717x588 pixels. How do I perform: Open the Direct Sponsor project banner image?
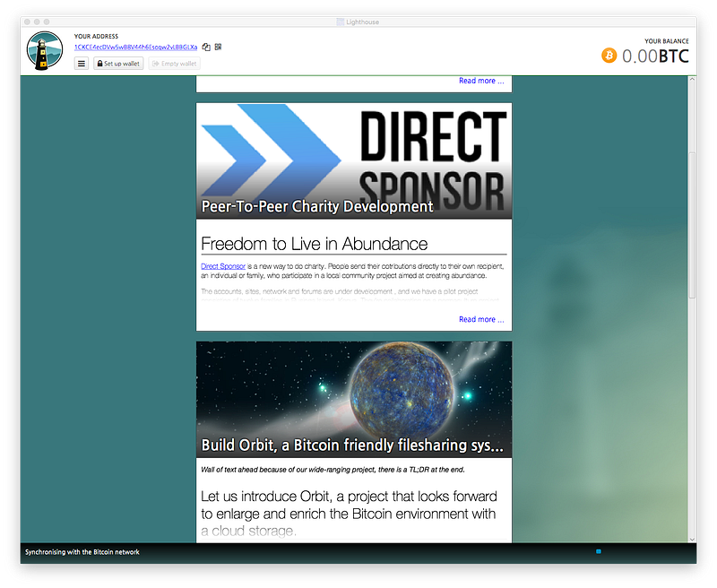(x=354, y=161)
